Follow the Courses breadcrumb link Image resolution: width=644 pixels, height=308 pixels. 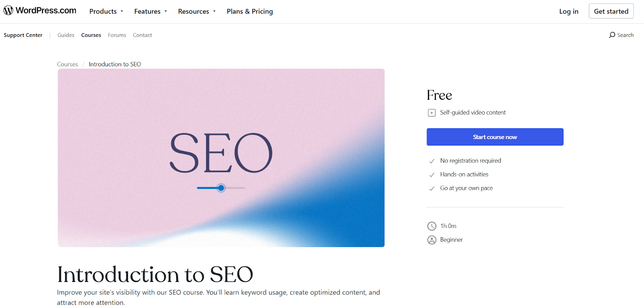point(67,64)
